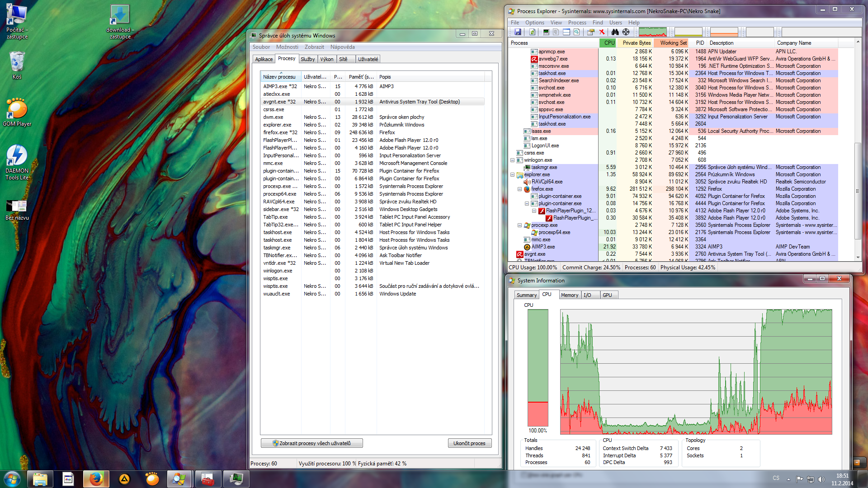
Task: Click the AIMP3 button on the taskbar
Action: (124, 479)
